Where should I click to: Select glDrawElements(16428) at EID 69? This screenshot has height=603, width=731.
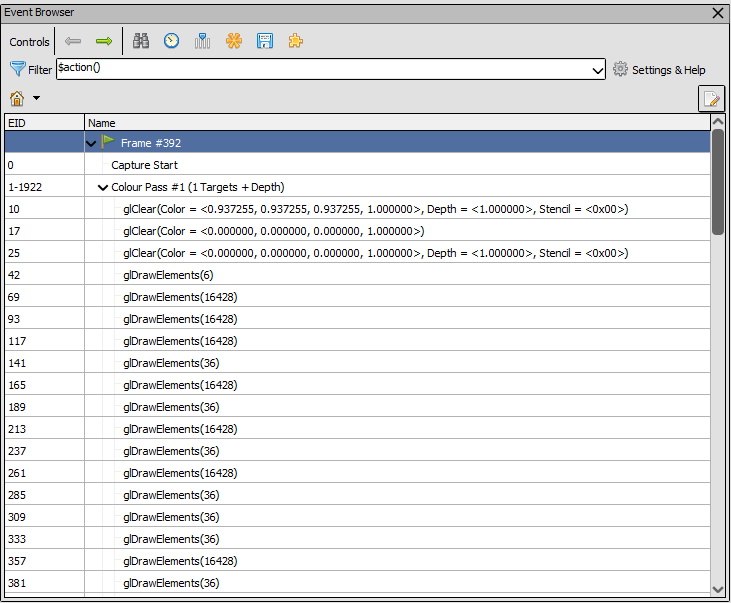(x=357, y=297)
